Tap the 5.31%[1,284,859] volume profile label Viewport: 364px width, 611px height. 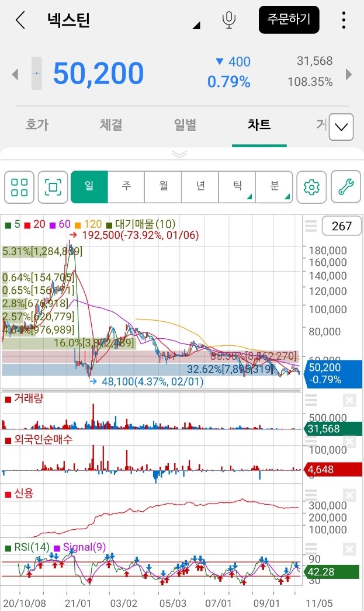42,251
